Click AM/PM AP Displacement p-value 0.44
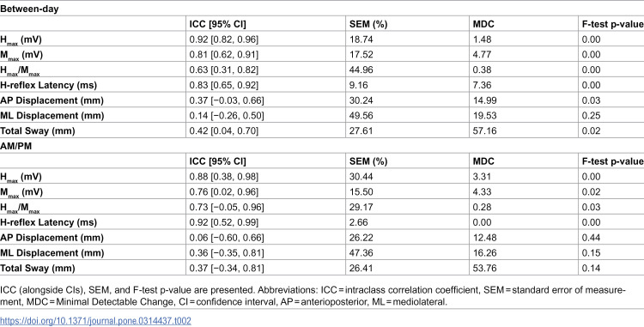This screenshot has width=644, height=327. point(591,238)
